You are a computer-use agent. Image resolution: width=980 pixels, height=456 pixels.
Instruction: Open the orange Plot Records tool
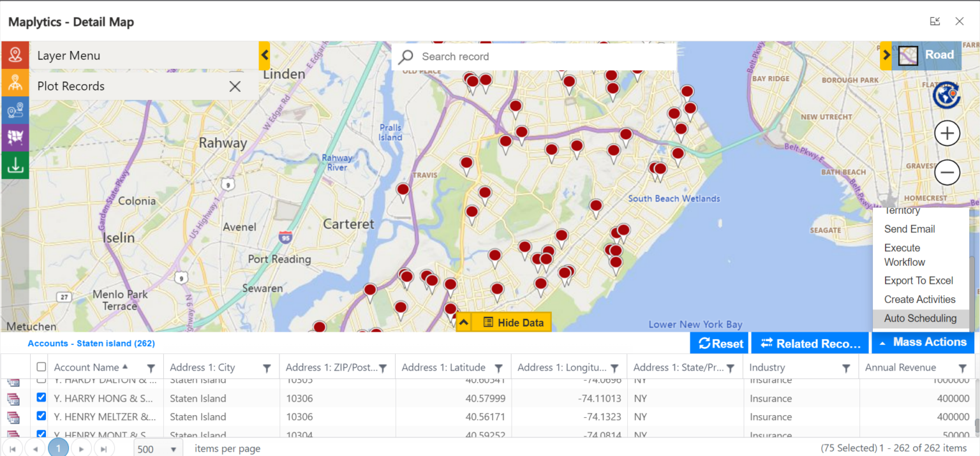14,83
